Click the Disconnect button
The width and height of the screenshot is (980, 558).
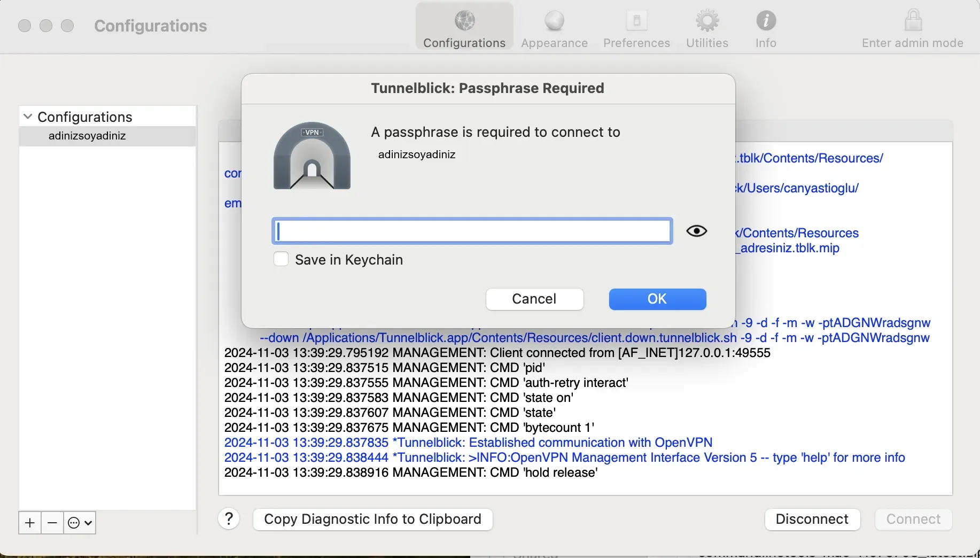point(812,519)
